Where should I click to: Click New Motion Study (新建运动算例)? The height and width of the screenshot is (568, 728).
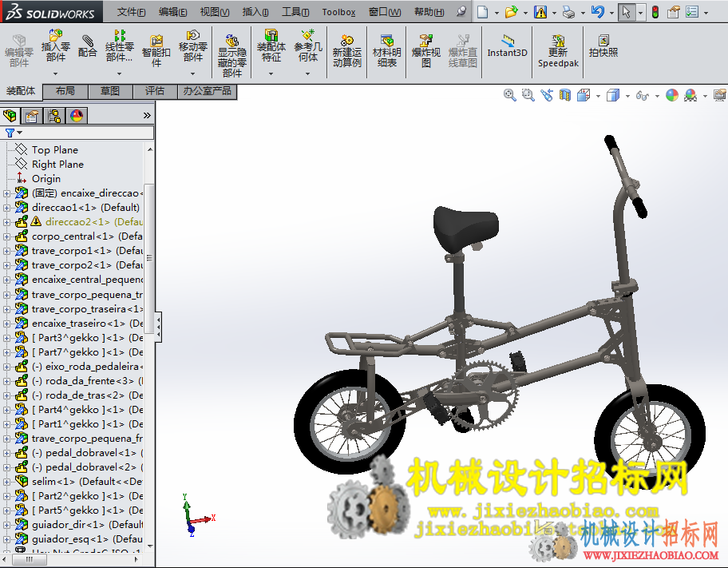346,51
